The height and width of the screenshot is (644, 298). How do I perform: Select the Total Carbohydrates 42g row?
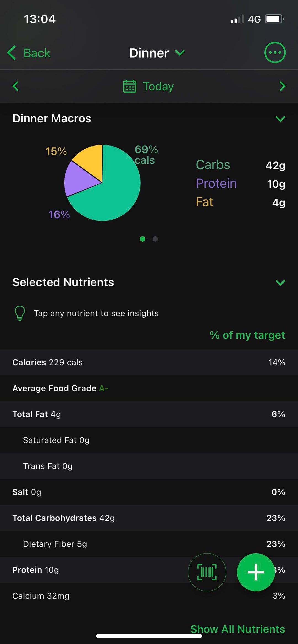click(x=149, y=518)
